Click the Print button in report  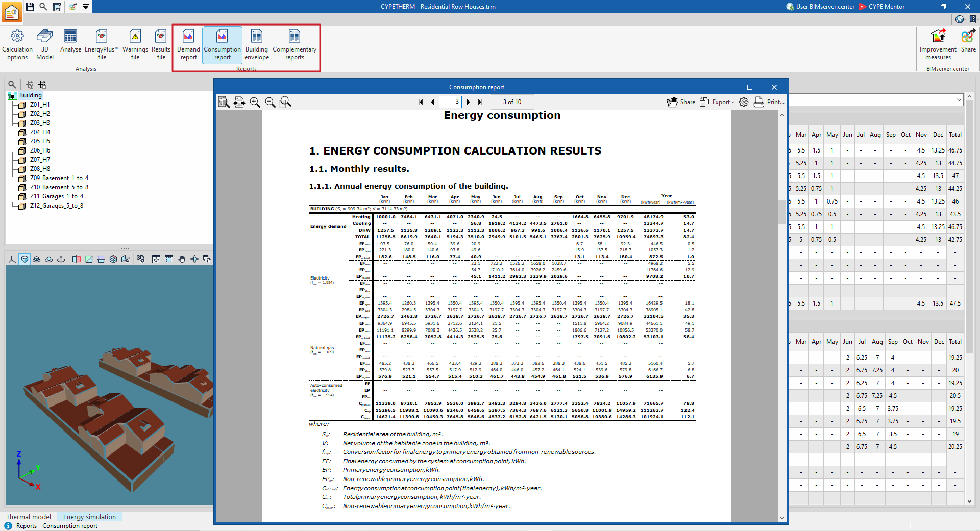coord(769,102)
